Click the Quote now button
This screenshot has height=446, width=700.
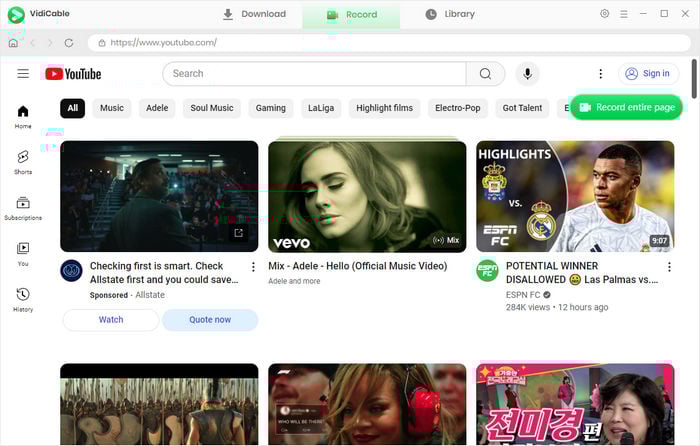210,320
